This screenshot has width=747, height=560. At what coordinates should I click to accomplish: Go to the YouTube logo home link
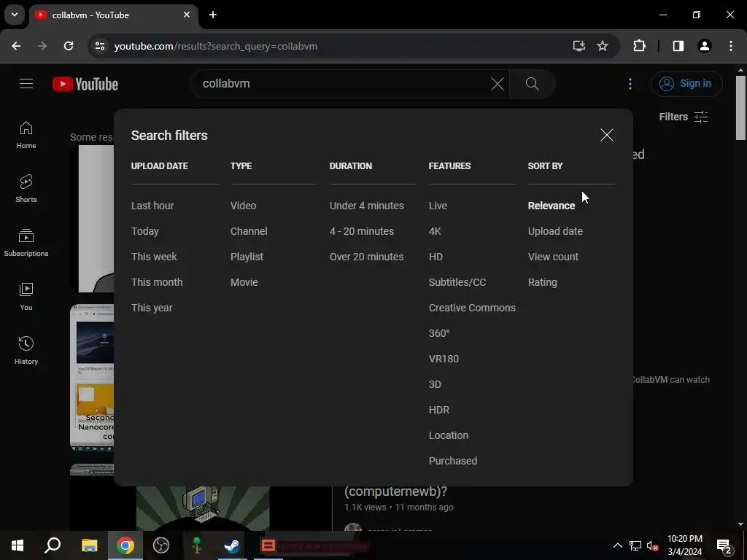85,85
